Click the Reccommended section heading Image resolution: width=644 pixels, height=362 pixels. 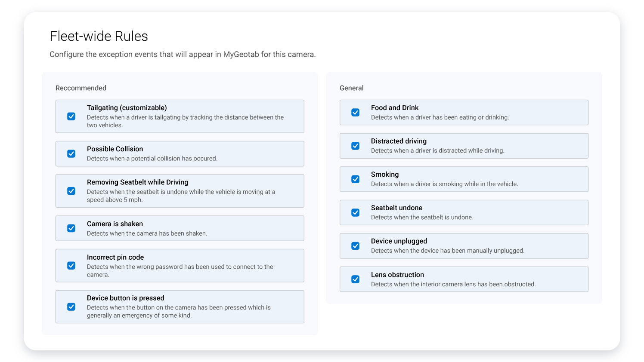pos(81,88)
